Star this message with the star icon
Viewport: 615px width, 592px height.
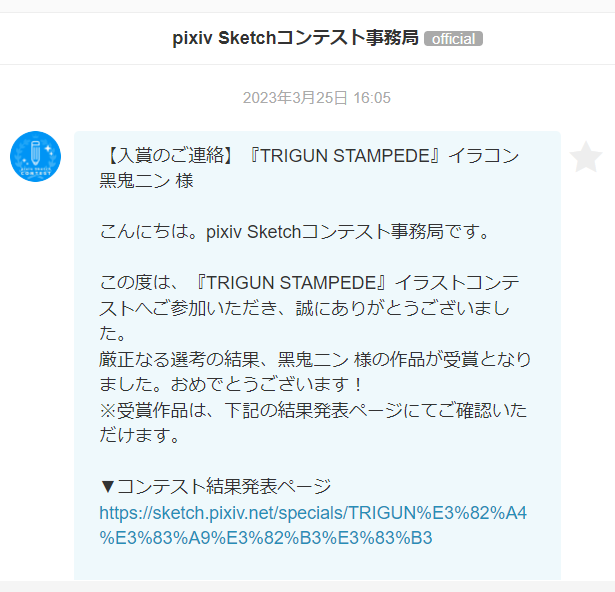coord(586,157)
